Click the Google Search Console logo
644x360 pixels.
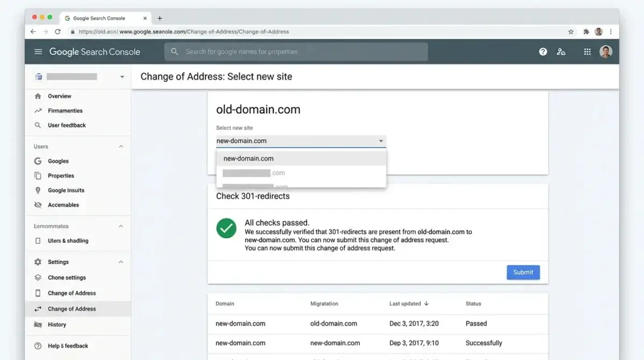point(94,52)
